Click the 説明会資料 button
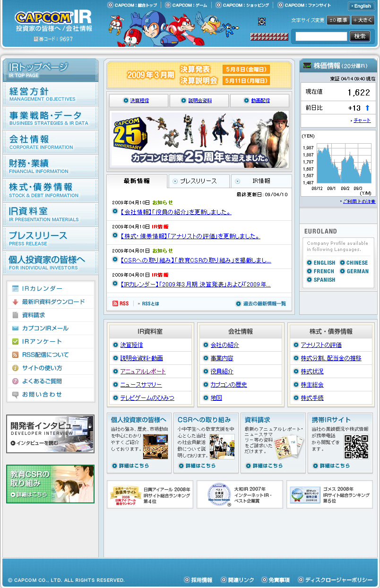This screenshot has height=588, width=380. coord(199,101)
